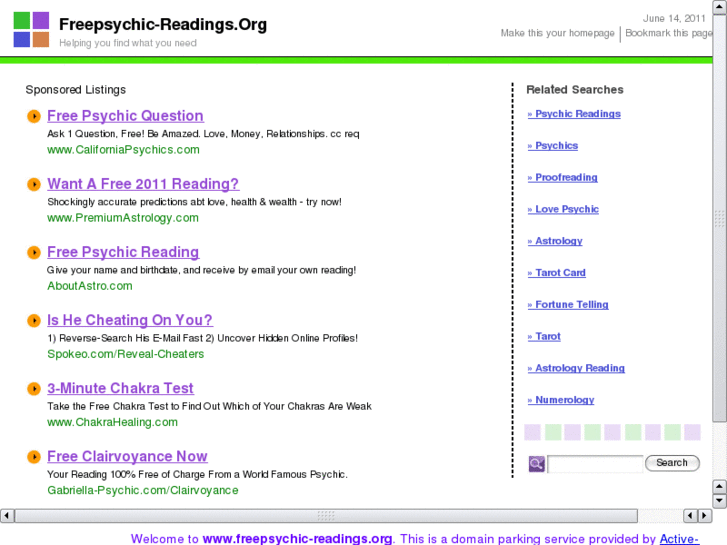Screen dimensions: 727x545
Task: Click the June 14, 2011 date text
Action: 674,19
